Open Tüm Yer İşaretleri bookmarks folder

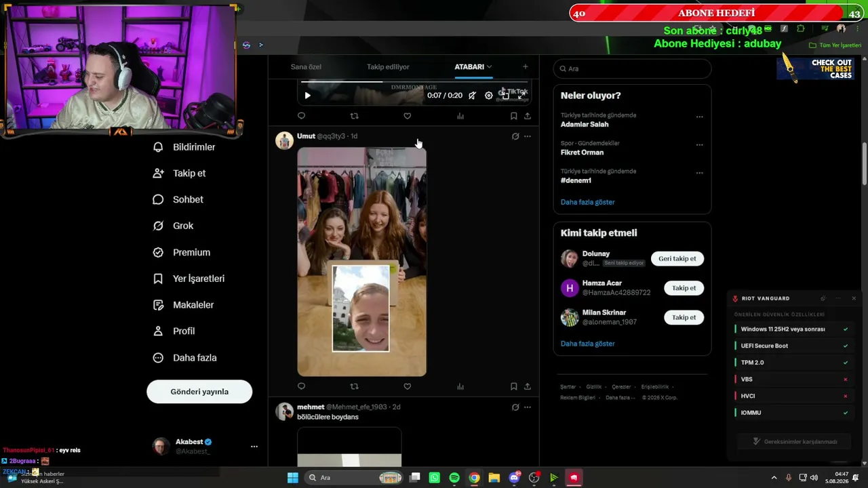tap(835, 45)
